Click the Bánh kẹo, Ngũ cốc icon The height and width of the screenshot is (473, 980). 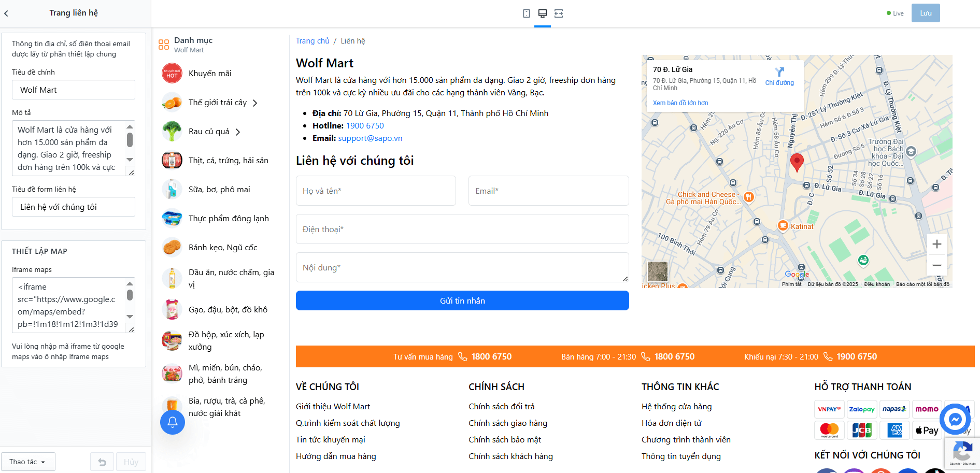click(172, 248)
